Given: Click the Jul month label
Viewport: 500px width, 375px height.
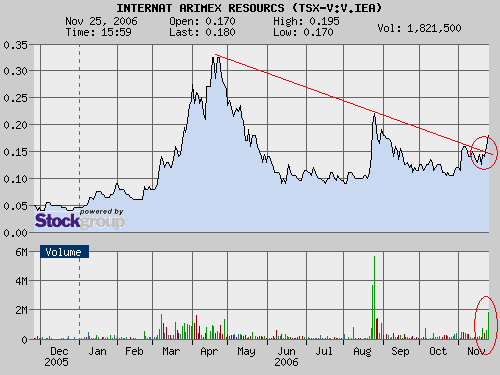Looking at the screenshot, I should click(x=324, y=351).
